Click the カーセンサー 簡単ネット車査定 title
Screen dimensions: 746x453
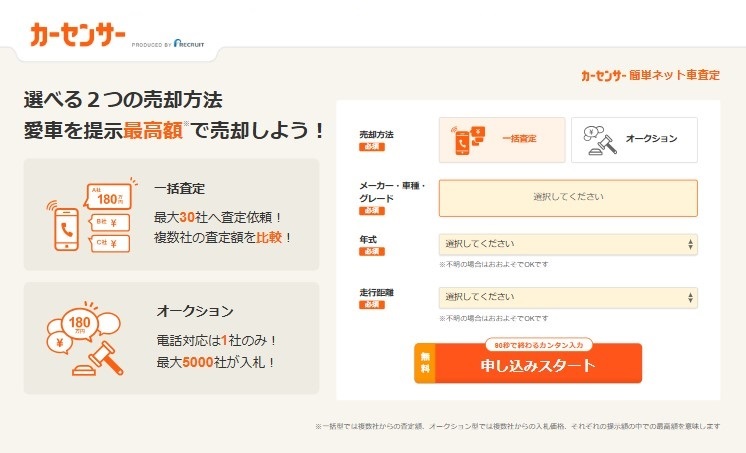click(x=650, y=75)
